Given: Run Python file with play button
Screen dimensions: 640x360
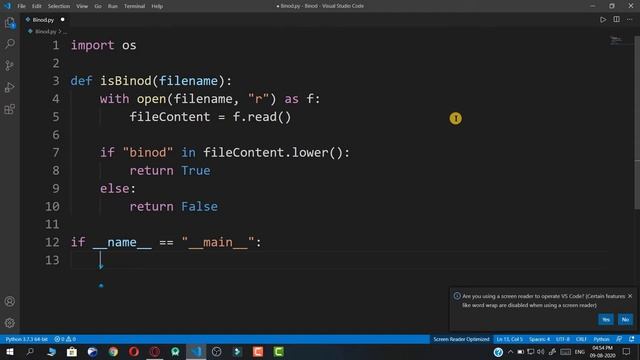Looking at the screenshot, I should pyautogui.click(x=603, y=20).
